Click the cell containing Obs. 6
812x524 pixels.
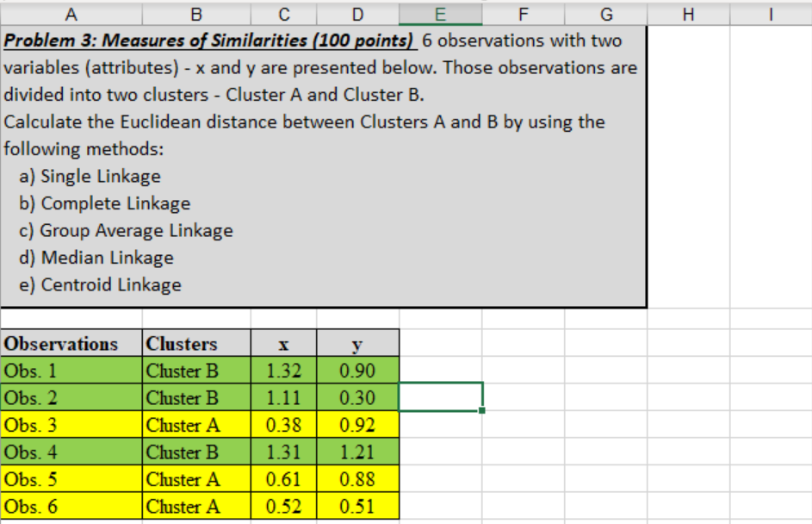pyautogui.click(x=72, y=507)
